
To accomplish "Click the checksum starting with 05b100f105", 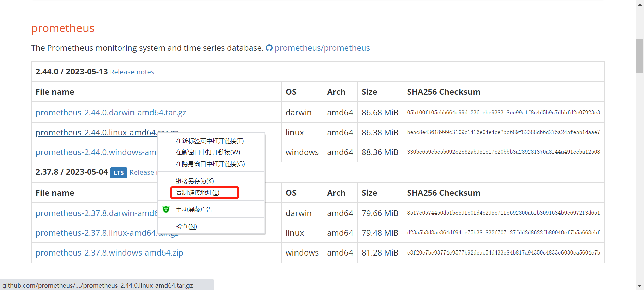I will coord(503,113).
